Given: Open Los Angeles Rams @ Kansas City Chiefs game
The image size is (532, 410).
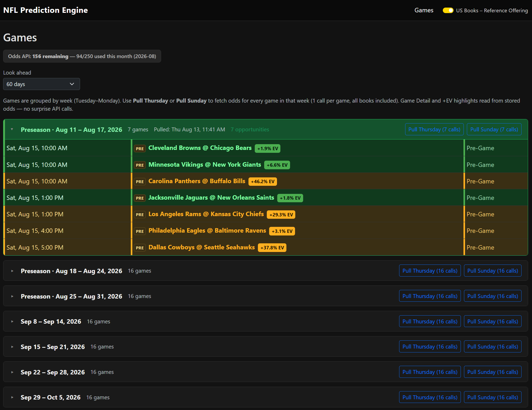Looking at the screenshot, I should point(206,214).
